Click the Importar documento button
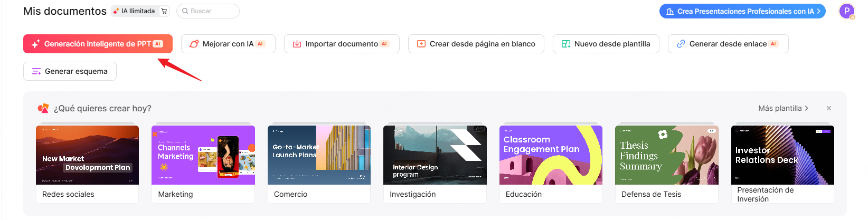The width and height of the screenshot is (868, 220). pos(342,44)
